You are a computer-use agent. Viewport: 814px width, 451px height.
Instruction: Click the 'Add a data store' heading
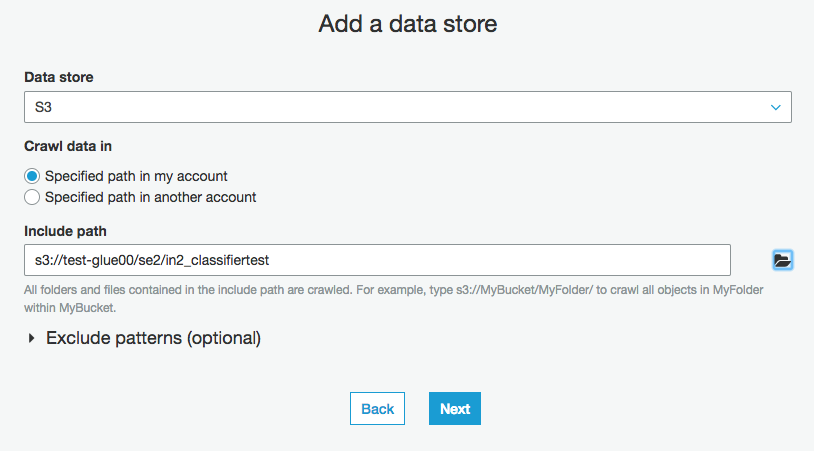point(408,24)
